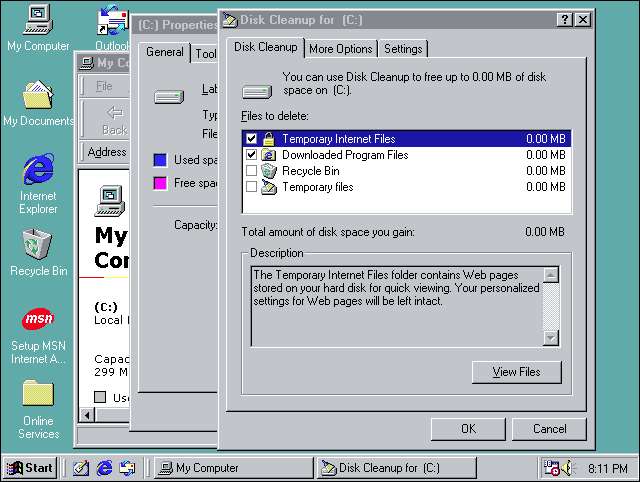640x482 pixels.
Task: Select Temporary files row text
Action: coord(318,187)
